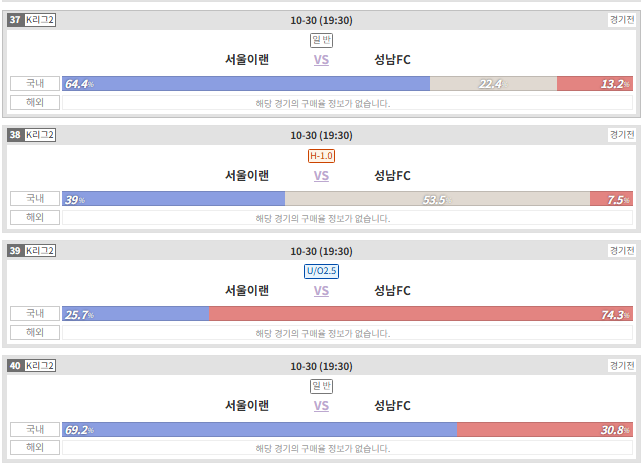Screen dimensions: 641x463
Task: Click 서울이랜 team name in match 38
Action: [x=247, y=176]
